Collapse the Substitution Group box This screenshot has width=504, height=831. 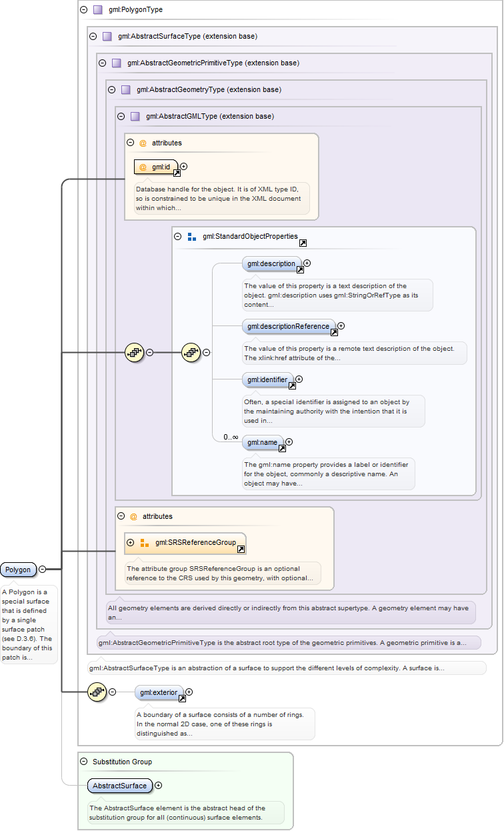(x=83, y=762)
